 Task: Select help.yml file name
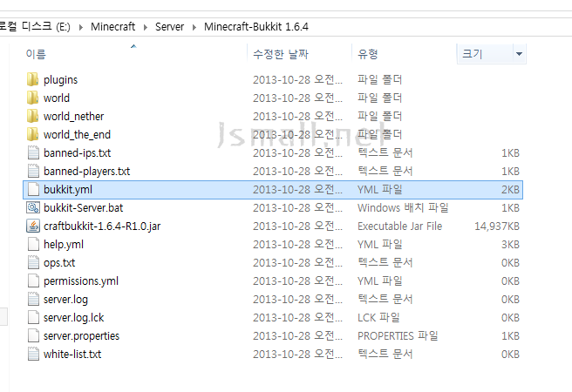point(64,244)
